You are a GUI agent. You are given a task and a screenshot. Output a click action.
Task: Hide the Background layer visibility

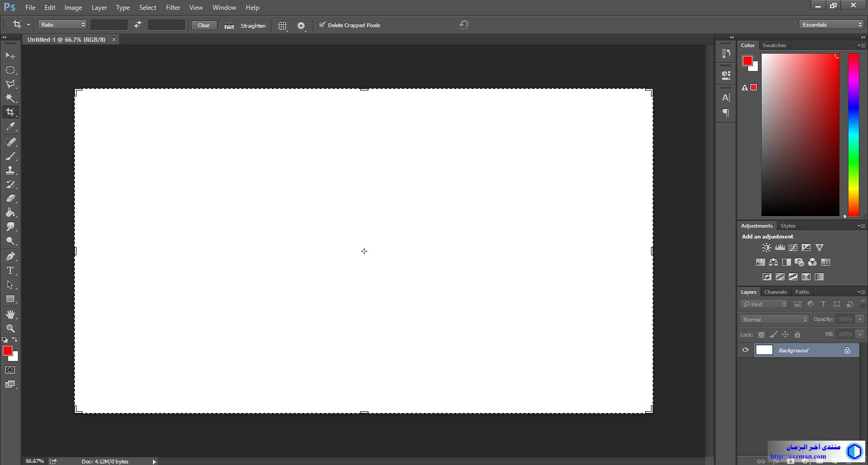tap(745, 350)
